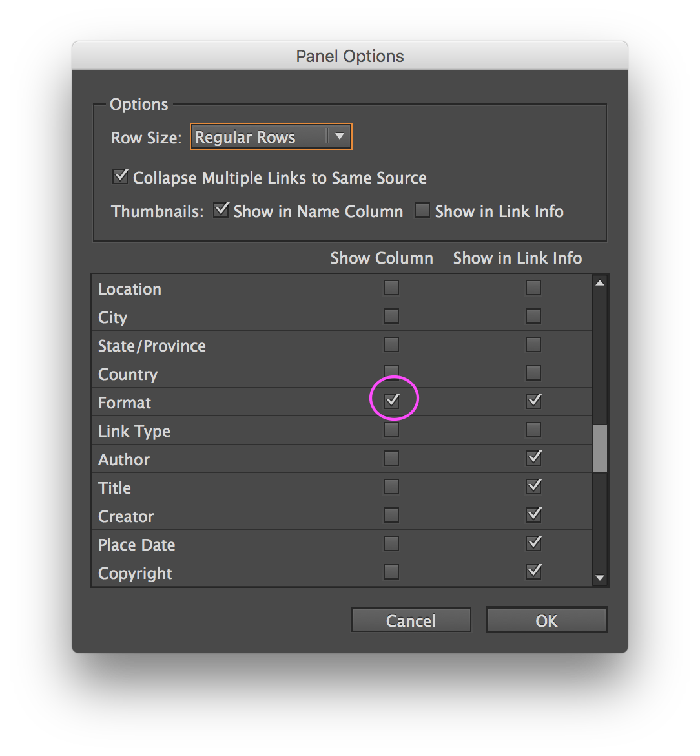Select the Link Type row label
Screen dimensions: 700x756
click(x=134, y=431)
